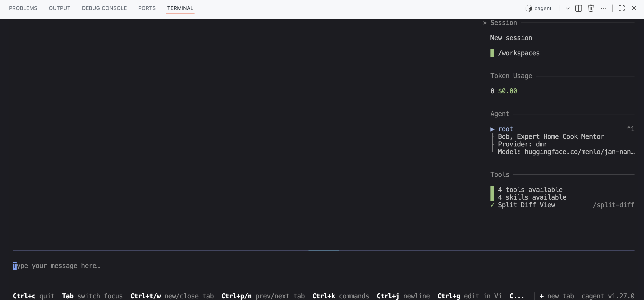Image resolution: width=644 pixels, height=300 pixels.
Task: Click the cagent terminal profile icon
Action: click(529, 9)
